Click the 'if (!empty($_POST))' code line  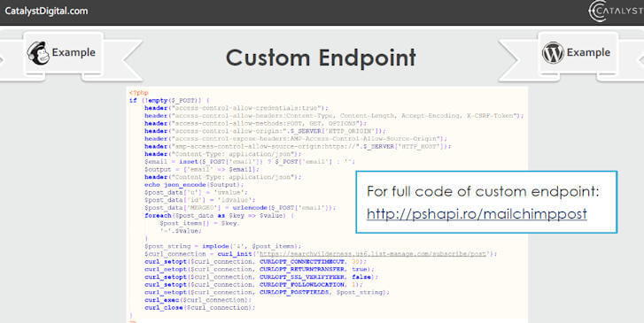[169, 100]
